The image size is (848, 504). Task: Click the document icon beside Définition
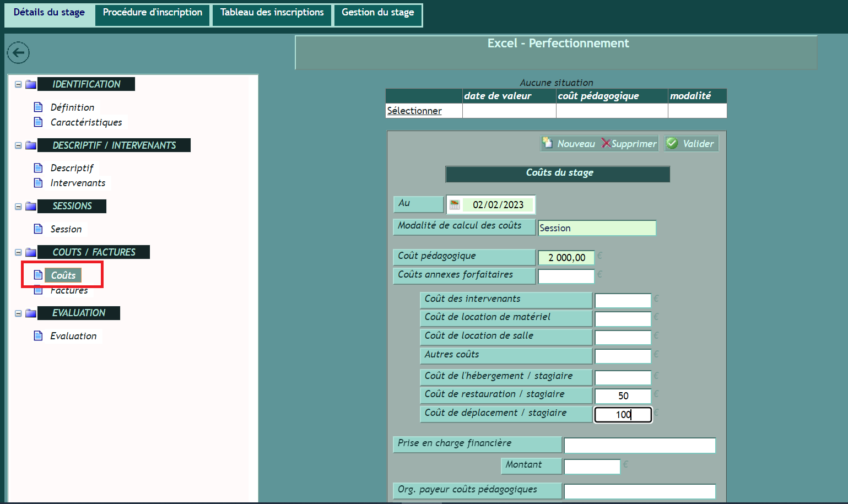click(38, 107)
